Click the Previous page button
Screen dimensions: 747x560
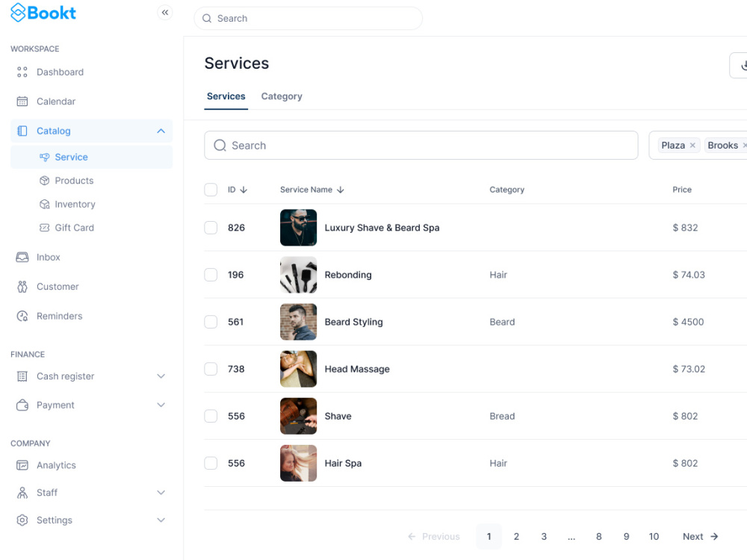(433, 537)
